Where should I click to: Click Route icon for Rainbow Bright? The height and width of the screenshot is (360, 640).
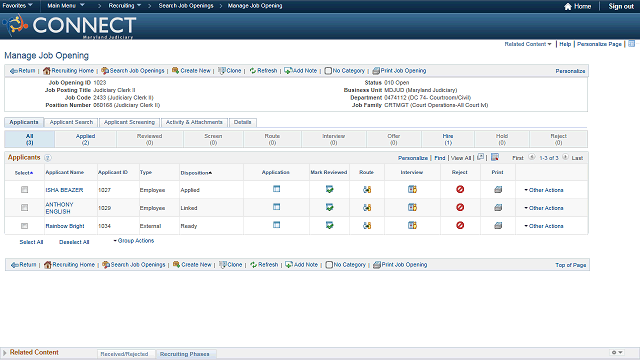tap(367, 225)
